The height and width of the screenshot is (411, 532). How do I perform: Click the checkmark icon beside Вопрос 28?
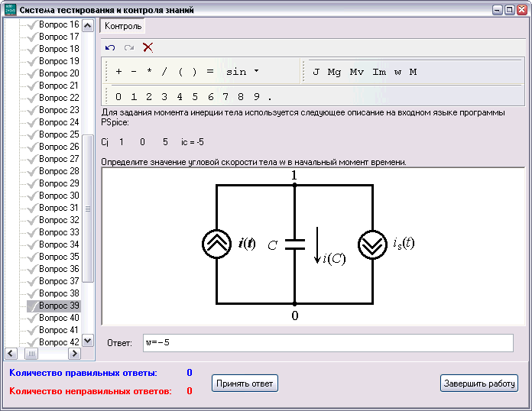[x=31, y=171]
